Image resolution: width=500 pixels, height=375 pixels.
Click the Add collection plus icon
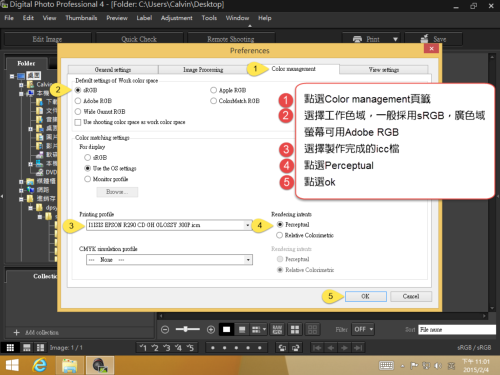pyautogui.click(x=16, y=332)
